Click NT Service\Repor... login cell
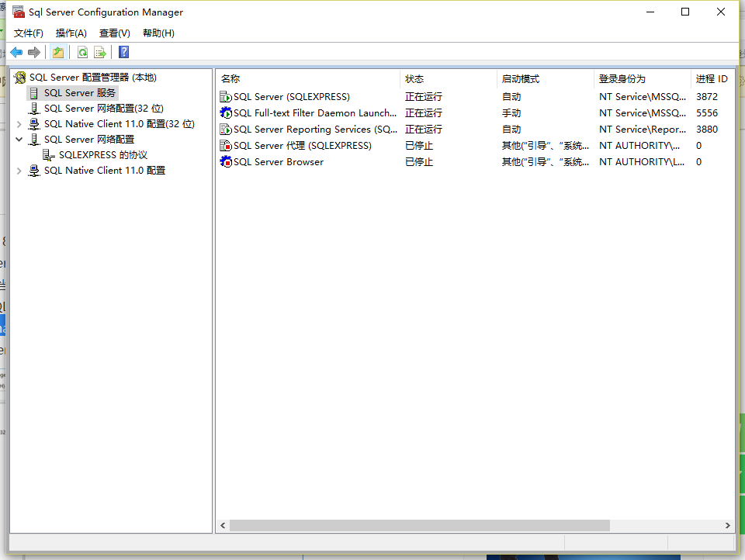 [643, 130]
